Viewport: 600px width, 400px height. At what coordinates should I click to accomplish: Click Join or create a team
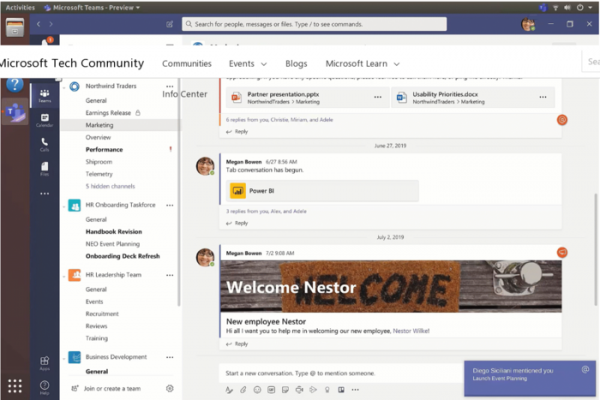[x=112, y=388]
